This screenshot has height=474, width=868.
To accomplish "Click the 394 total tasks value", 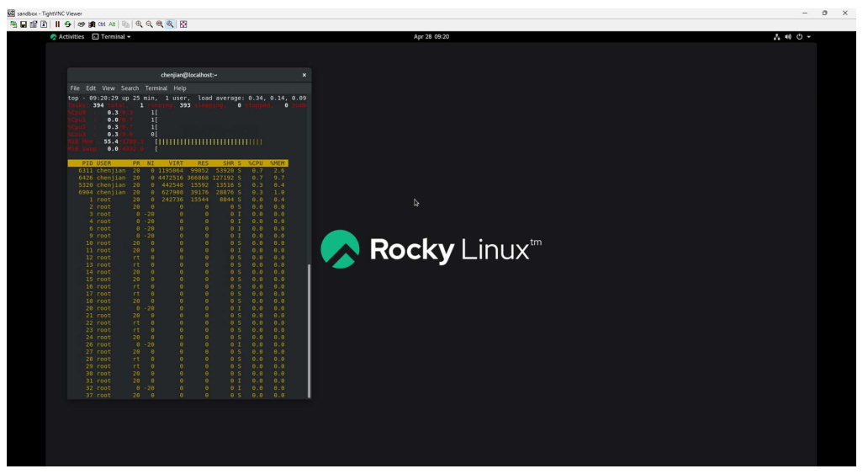I will (x=98, y=105).
